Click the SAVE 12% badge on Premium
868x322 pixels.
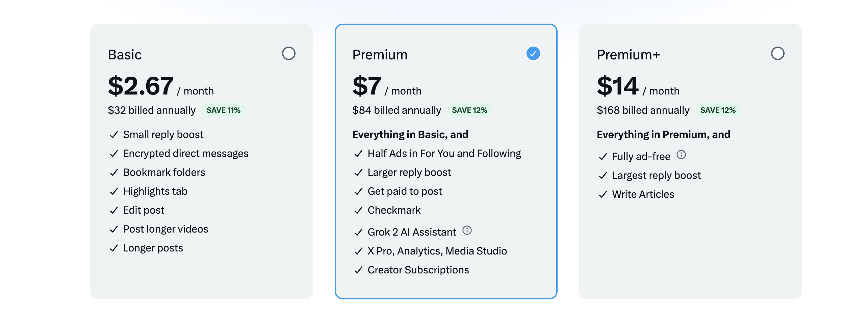pyautogui.click(x=470, y=110)
